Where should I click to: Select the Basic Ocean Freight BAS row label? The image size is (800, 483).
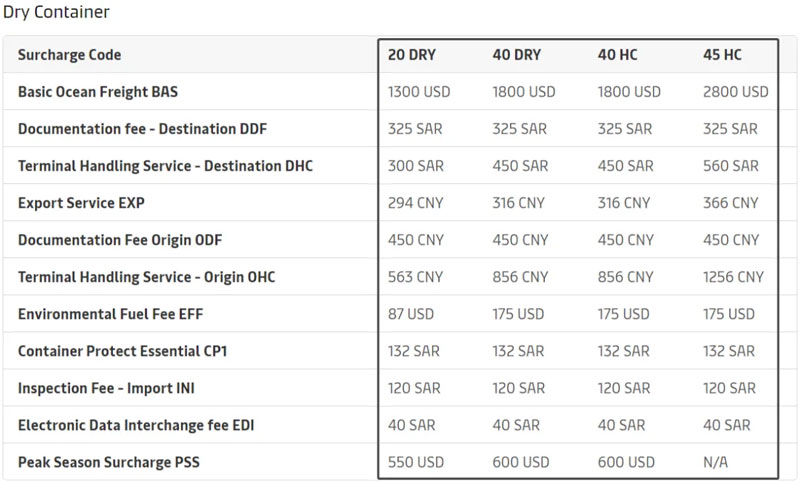tap(98, 92)
